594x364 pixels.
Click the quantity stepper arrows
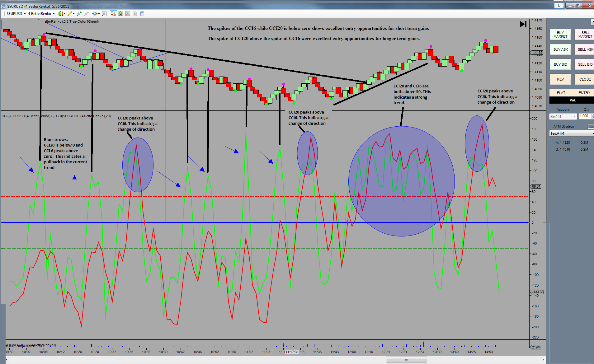pos(593,116)
